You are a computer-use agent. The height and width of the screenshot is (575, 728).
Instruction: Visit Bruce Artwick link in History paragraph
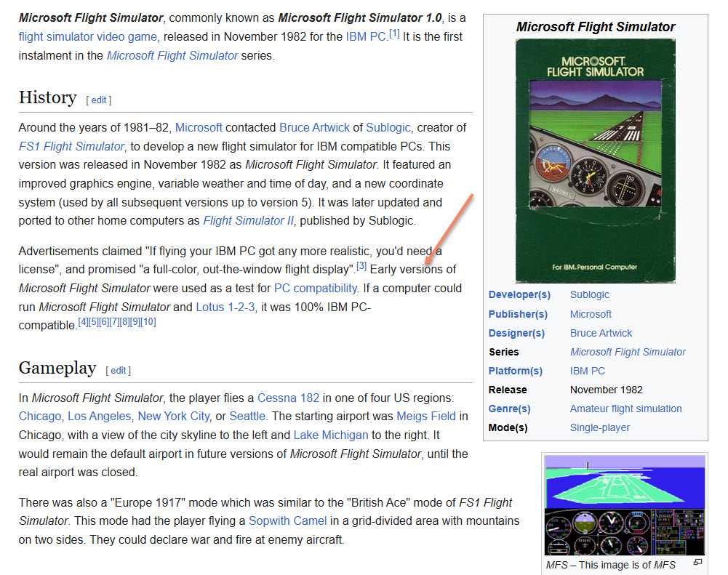click(x=314, y=128)
